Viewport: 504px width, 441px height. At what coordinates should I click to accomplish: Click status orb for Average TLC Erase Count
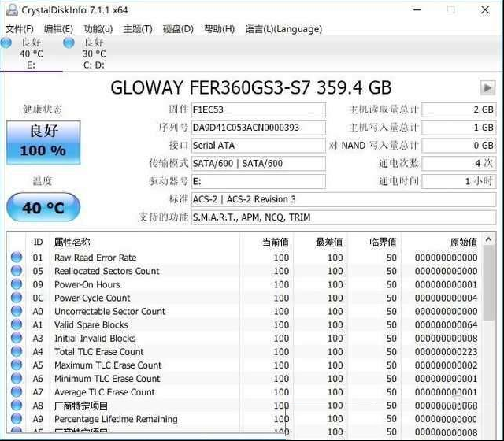(17, 392)
